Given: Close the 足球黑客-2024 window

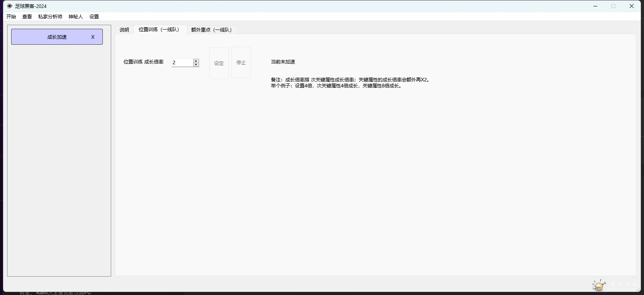Looking at the screenshot, I should click(x=632, y=6).
